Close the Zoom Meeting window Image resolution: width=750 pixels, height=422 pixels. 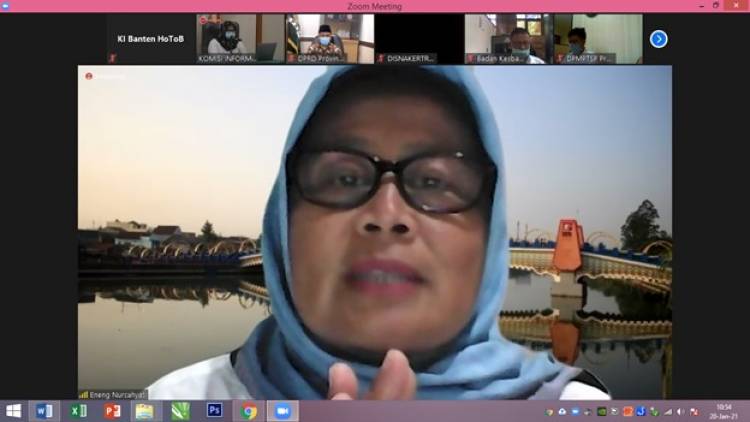[737, 5]
